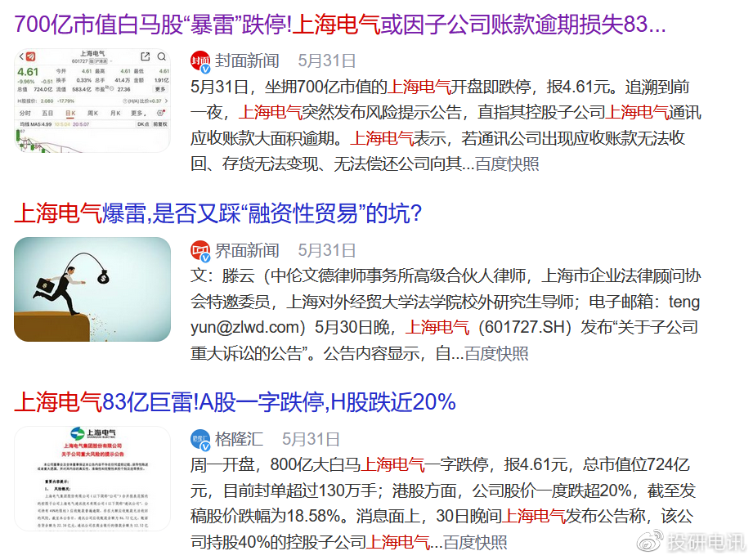This screenshot has height=560, width=753.
Task: Click the 上海电气 announcement document thumbnail
Action: (92, 478)
